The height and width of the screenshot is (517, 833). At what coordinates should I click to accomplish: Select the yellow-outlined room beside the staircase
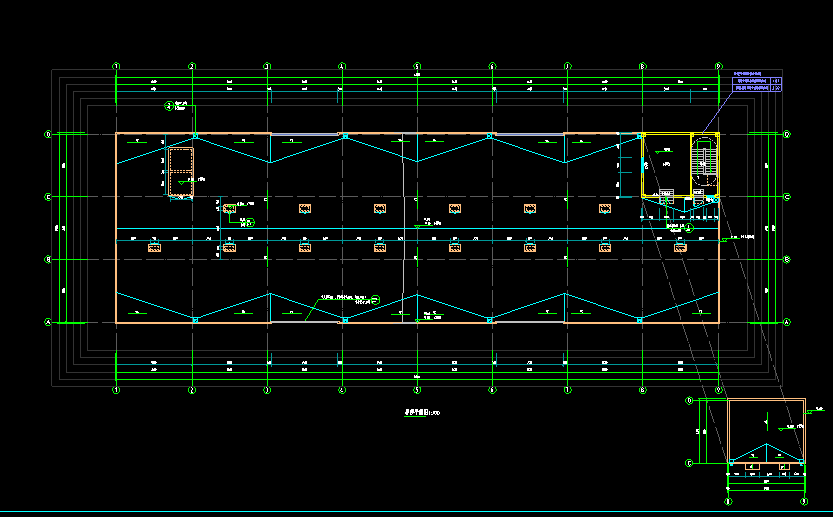pos(666,163)
